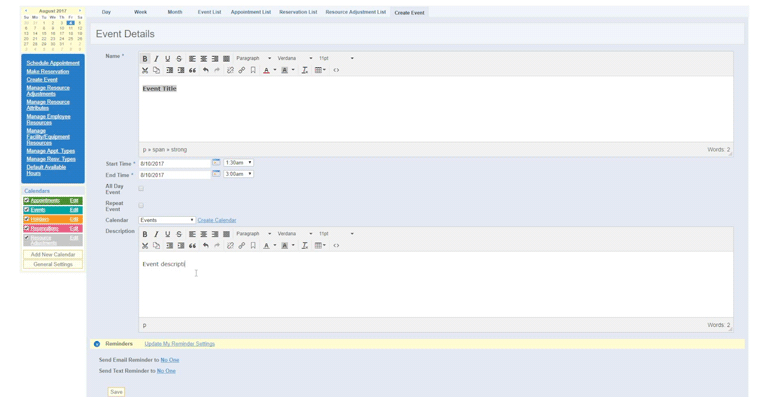Viewport: 768px width, 397px height.
Task: Open the Verdana font dropdown in Name editor
Action: click(x=294, y=59)
